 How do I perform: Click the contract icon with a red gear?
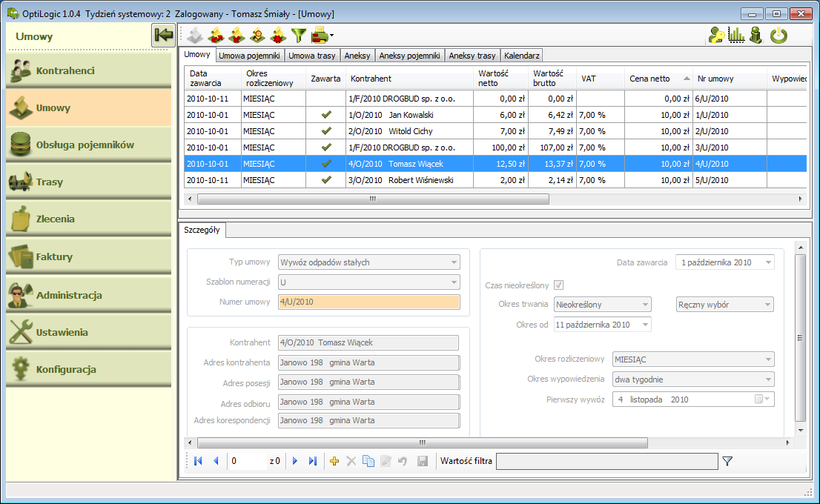pos(278,36)
